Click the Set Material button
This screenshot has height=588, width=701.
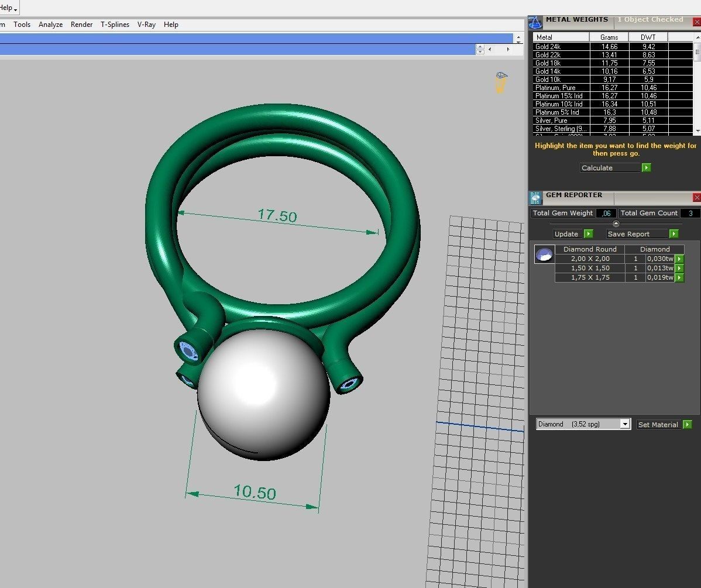tap(659, 424)
